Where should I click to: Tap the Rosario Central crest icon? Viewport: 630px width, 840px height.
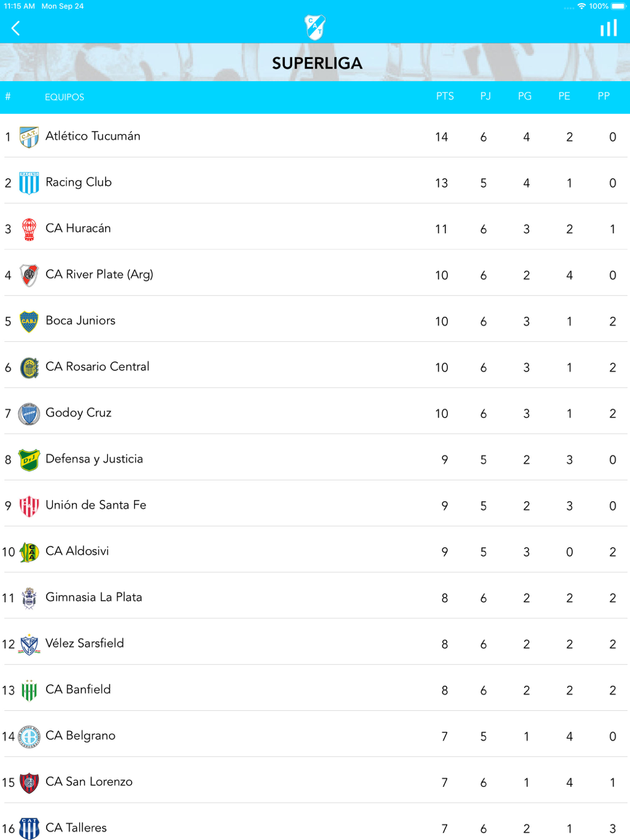click(29, 367)
